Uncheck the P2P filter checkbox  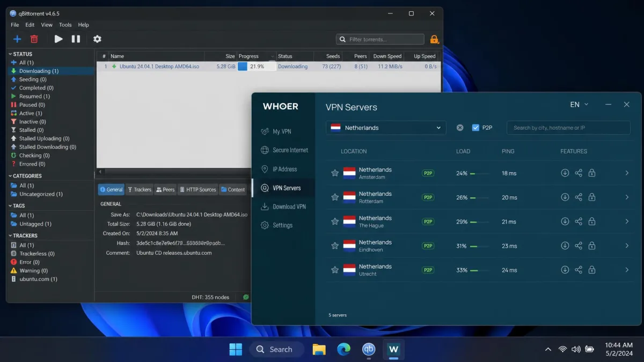tap(475, 128)
